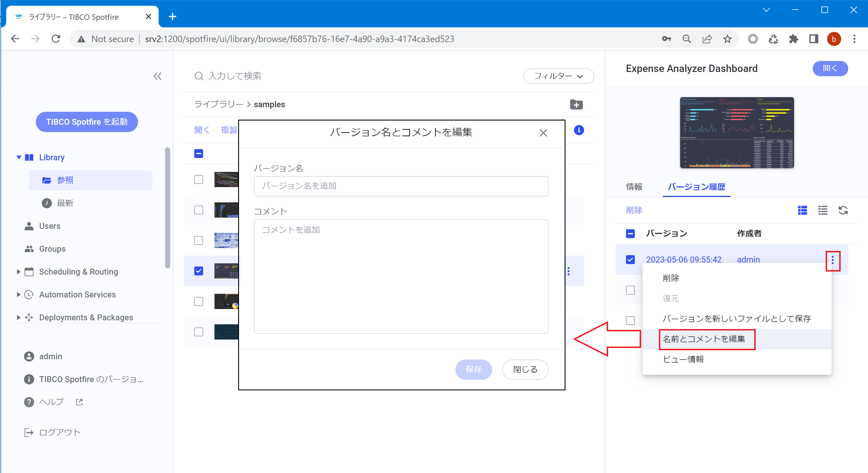Expand the Deployments & Packages node
Screen dimensions: 868x473
19,317
